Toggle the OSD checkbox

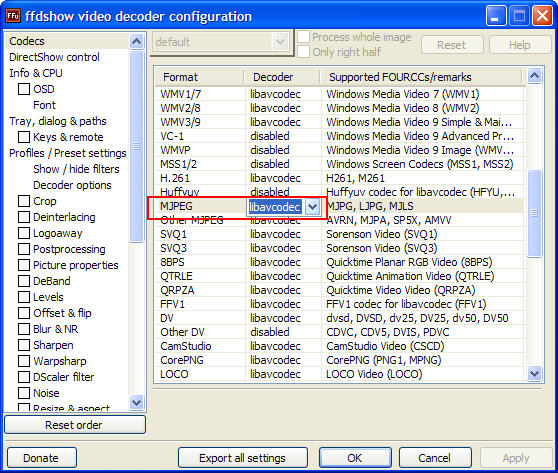[x=24, y=89]
